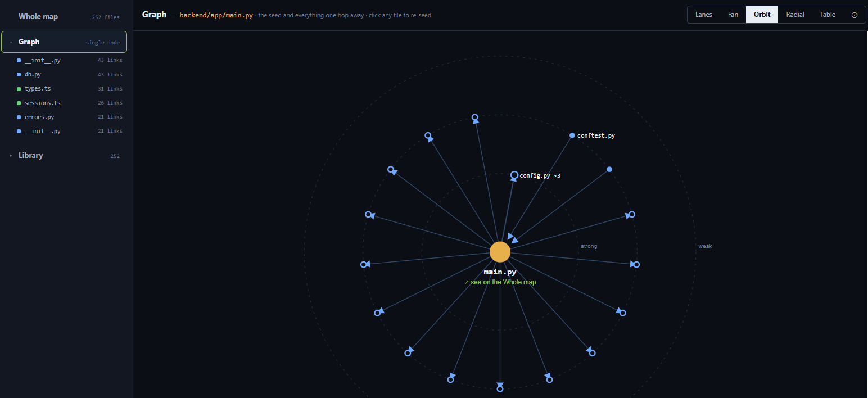Click the unlabeled filled node right of conftest.py
This screenshot has height=398, width=868.
pos(609,169)
